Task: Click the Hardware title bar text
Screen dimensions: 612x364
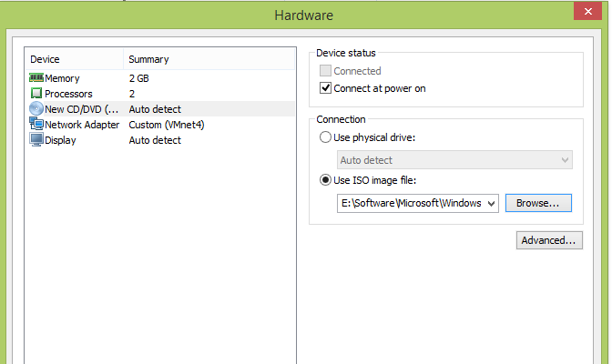Action: 303,15
